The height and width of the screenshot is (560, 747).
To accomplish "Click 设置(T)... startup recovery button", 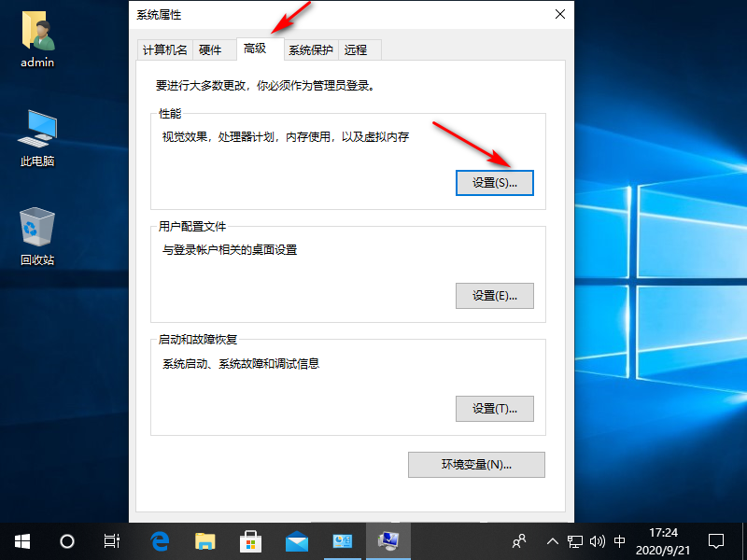I will 495,409.
